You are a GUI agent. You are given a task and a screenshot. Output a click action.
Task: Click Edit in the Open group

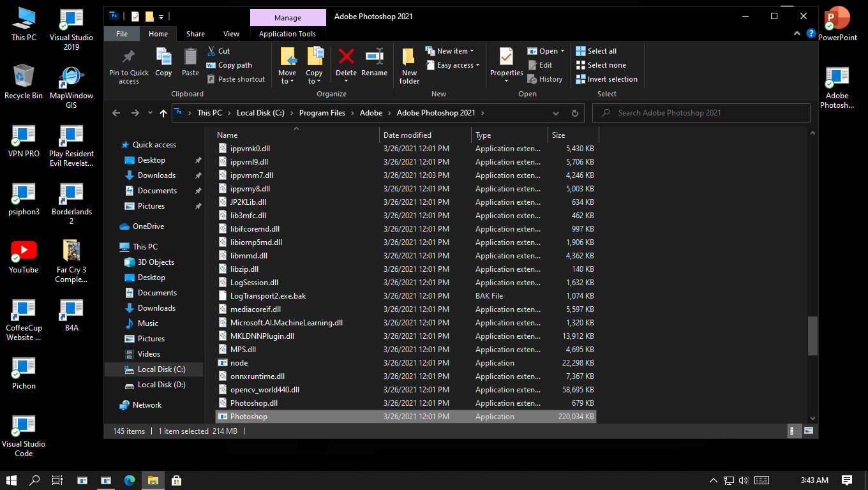(x=540, y=65)
